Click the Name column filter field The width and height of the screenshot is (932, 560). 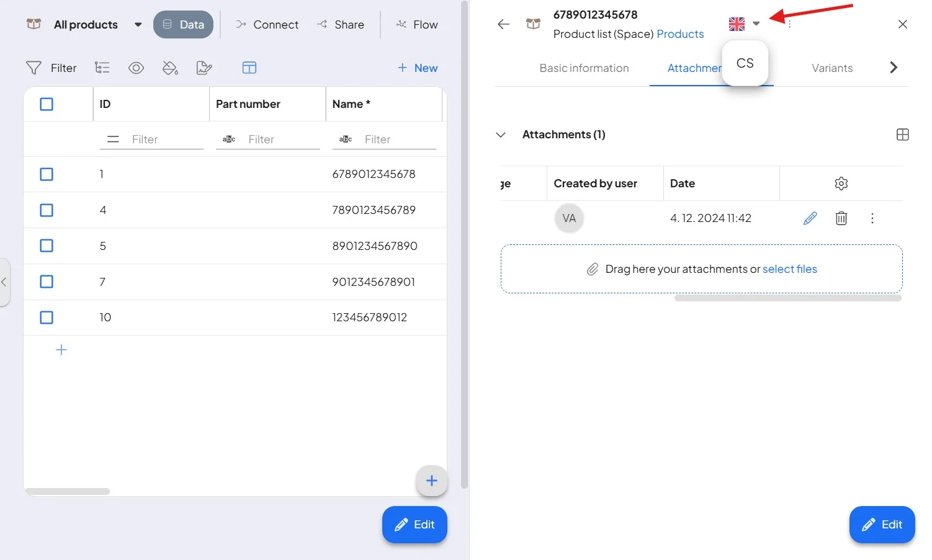coord(384,140)
